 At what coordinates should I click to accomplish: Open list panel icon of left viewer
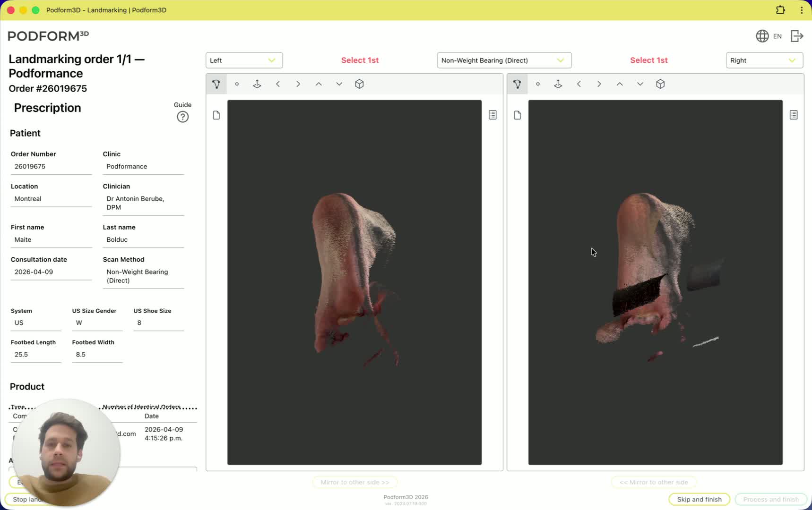[x=492, y=115]
